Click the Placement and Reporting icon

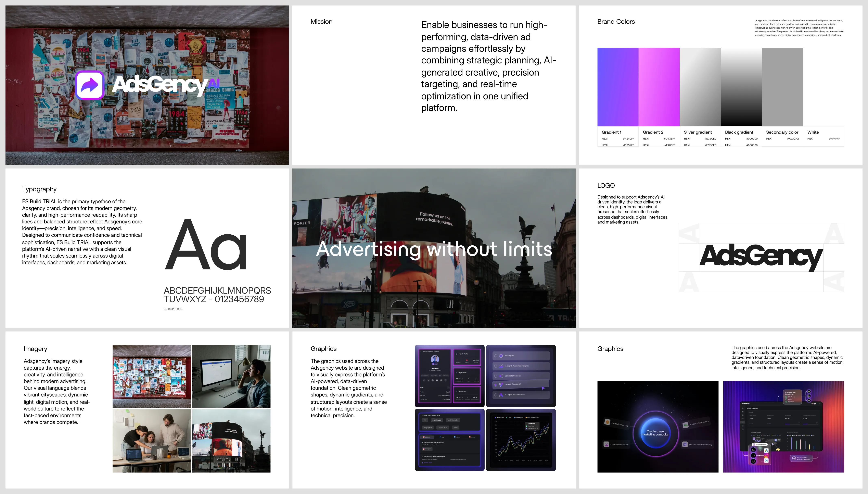pos(685,444)
